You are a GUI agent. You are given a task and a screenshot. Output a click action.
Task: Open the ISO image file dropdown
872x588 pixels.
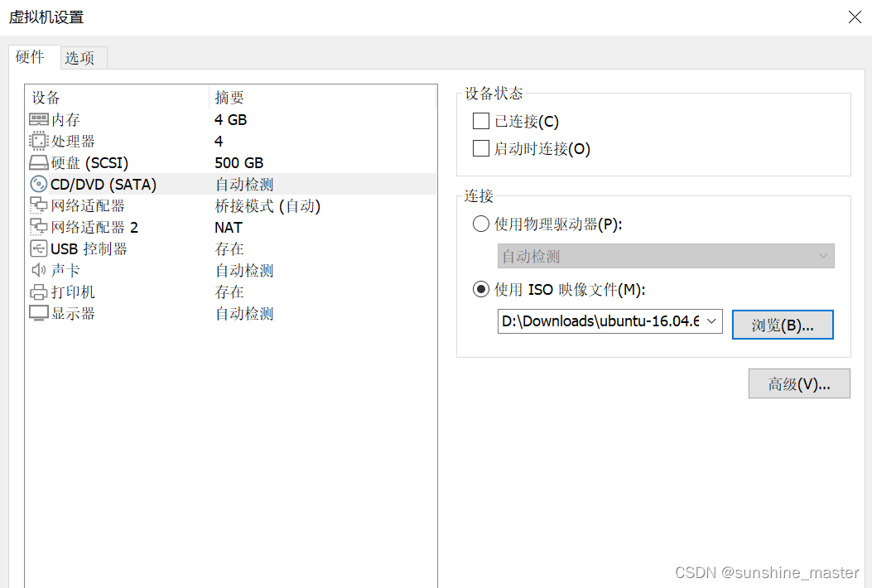coord(712,321)
